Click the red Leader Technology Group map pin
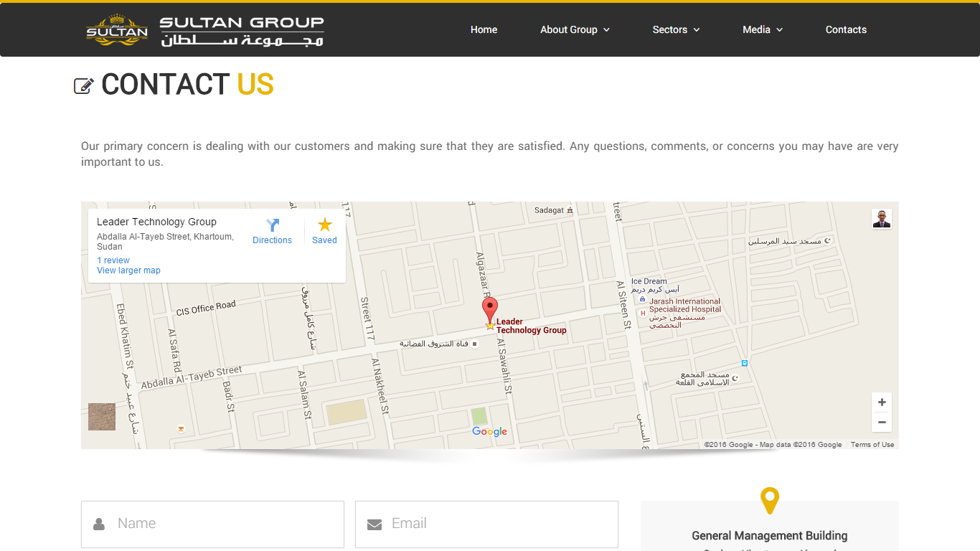 point(489,311)
